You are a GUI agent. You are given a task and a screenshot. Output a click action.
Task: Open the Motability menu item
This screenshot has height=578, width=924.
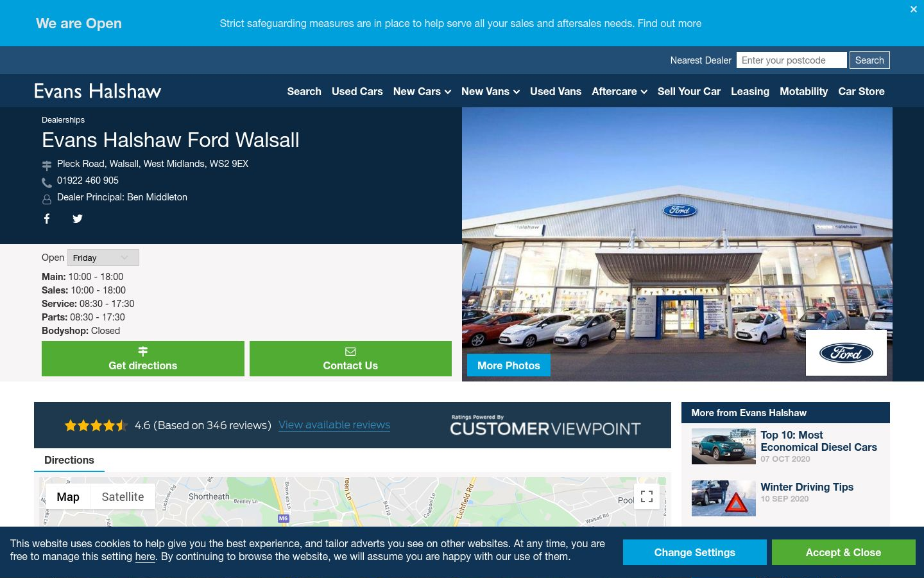tap(803, 91)
